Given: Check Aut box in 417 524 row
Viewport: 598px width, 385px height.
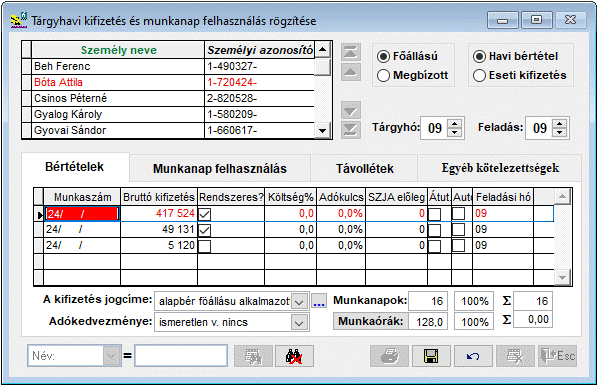Looking at the screenshot, I should [x=458, y=214].
